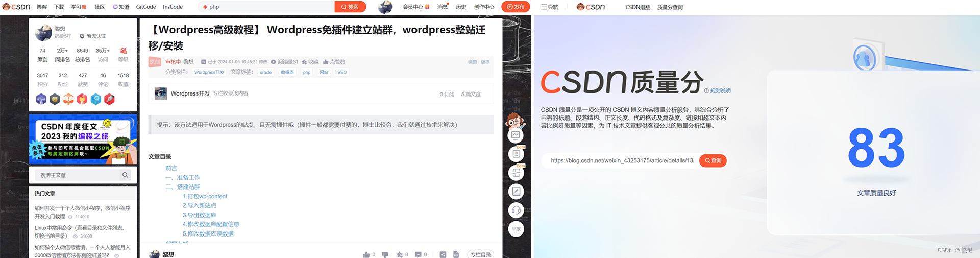
Task: Click the red-yellow gift achievement badge
Action: tap(82, 99)
